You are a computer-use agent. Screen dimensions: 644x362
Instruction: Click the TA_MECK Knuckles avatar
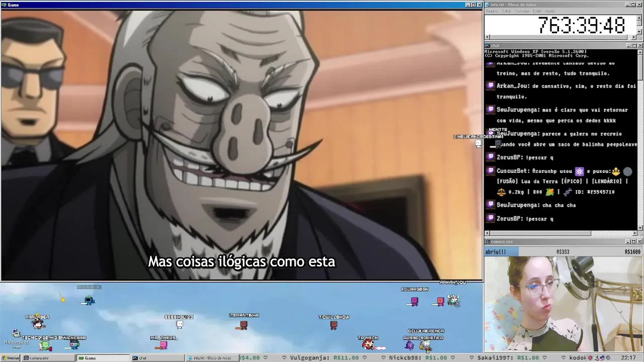click(x=368, y=344)
